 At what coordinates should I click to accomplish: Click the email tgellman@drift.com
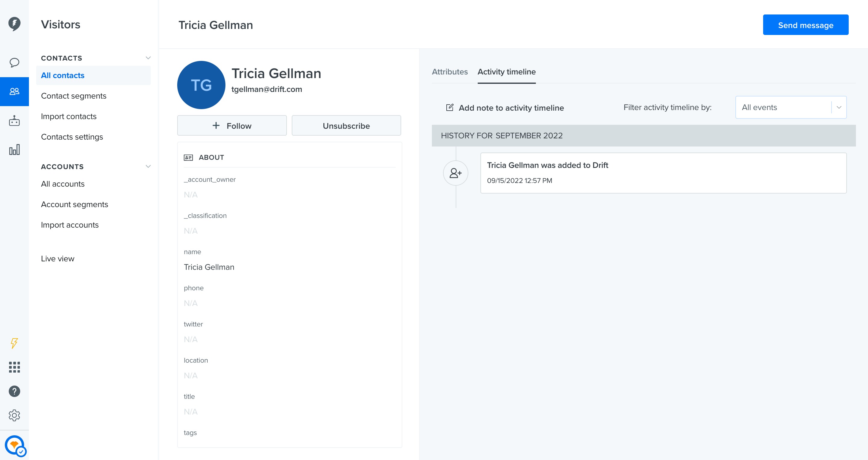(266, 89)
